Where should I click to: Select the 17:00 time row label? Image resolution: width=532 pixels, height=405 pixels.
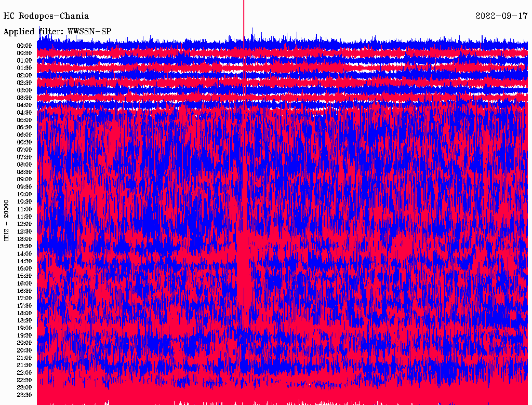[x=24, y=298]
